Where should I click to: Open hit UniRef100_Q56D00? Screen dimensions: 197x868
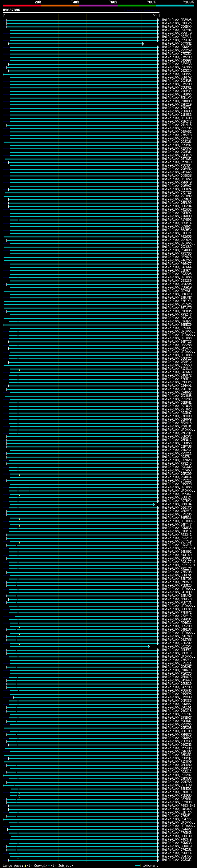point(176,26)
